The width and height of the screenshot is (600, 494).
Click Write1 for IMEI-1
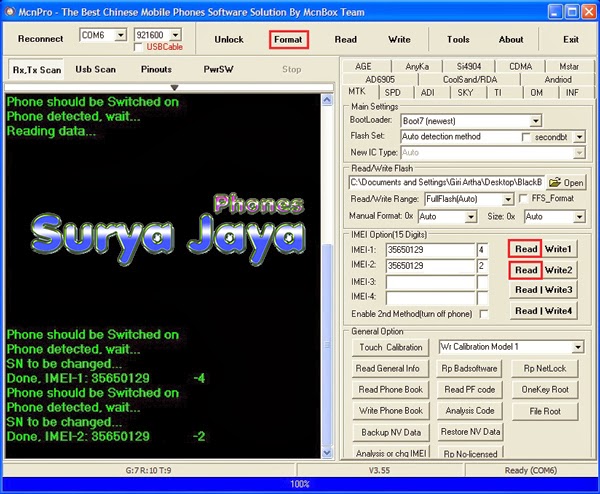point(558,249)
